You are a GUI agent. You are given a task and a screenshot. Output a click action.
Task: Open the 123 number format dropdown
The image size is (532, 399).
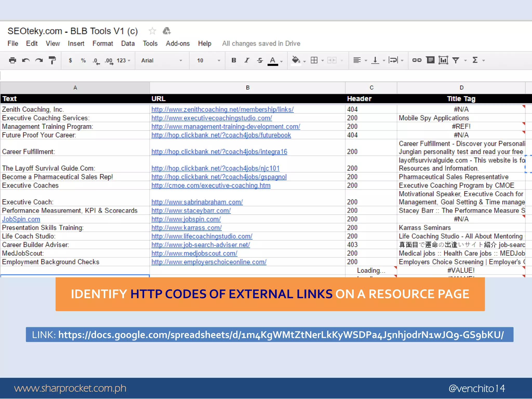[123, 61]
